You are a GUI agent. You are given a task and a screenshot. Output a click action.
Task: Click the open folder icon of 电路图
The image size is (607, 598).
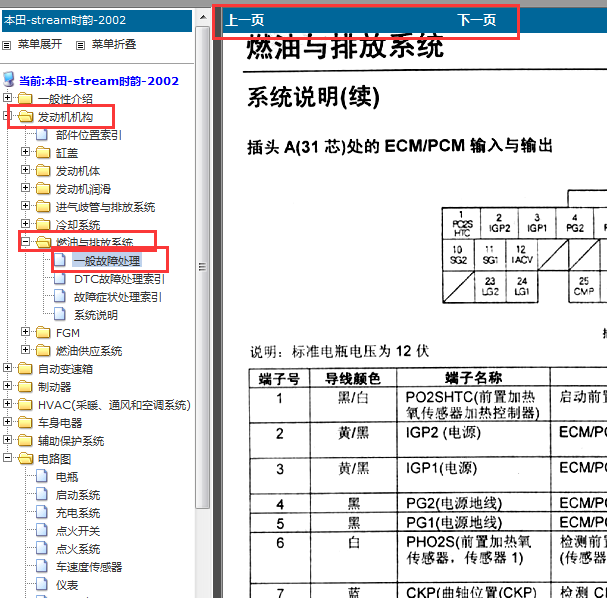point(26,458)
